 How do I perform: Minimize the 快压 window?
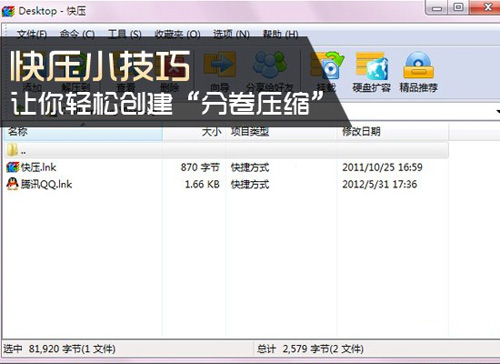tap(437, 7)
